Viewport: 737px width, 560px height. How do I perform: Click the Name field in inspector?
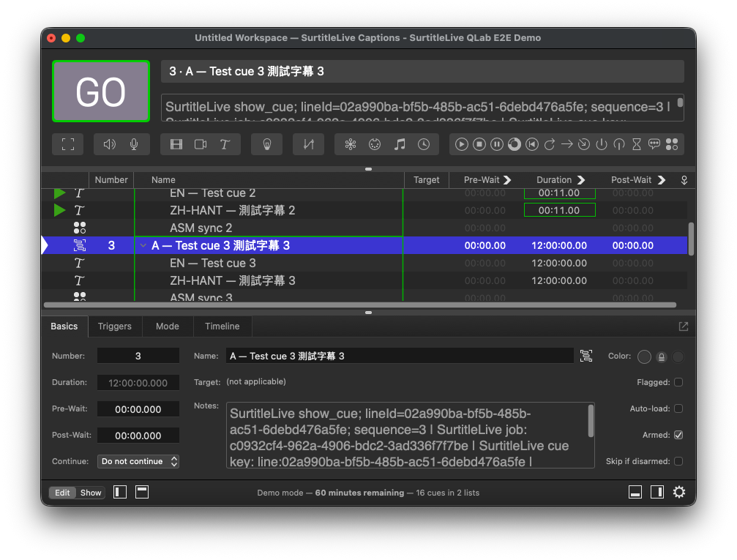coord(400,356)
